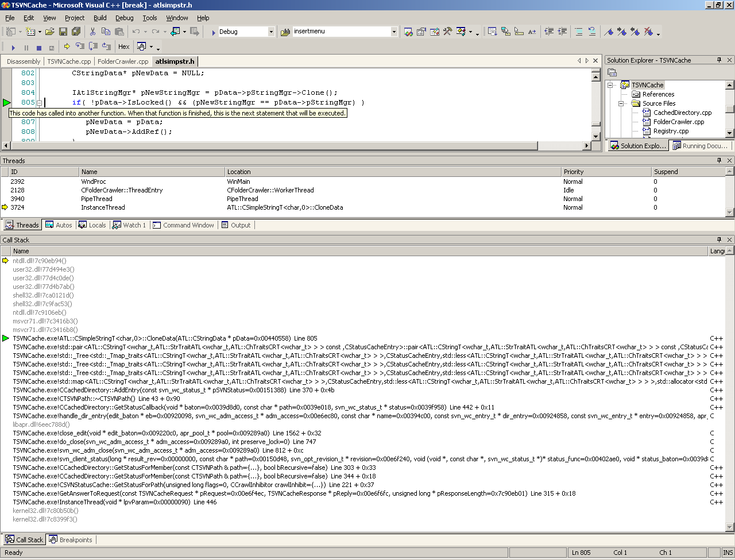
Task: Open the Debug configuration dropdown
Action: [x=271, y=32]
